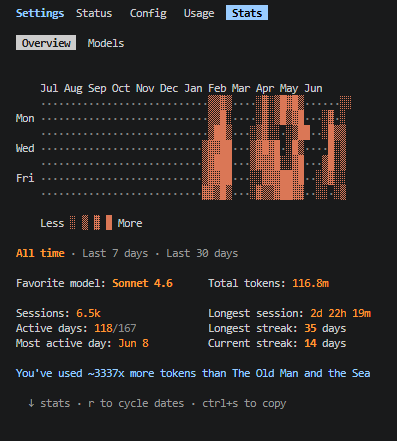Viewport: 397px width, 441px height.
Task: Click the down-arrow stats hint
Action: [49, 403]
